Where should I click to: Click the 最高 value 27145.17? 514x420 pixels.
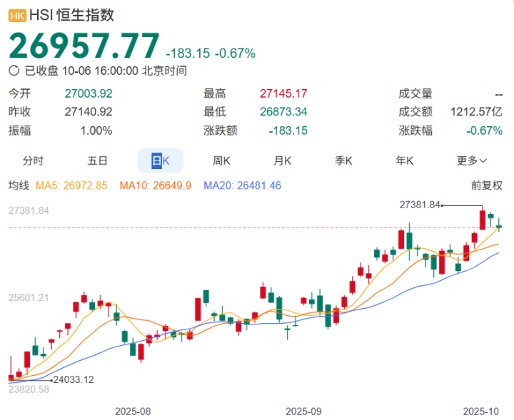[283, 93]
